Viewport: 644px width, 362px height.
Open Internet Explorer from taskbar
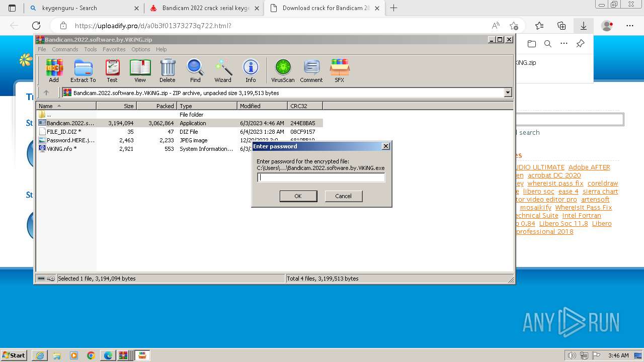click(x=40, y=355)
